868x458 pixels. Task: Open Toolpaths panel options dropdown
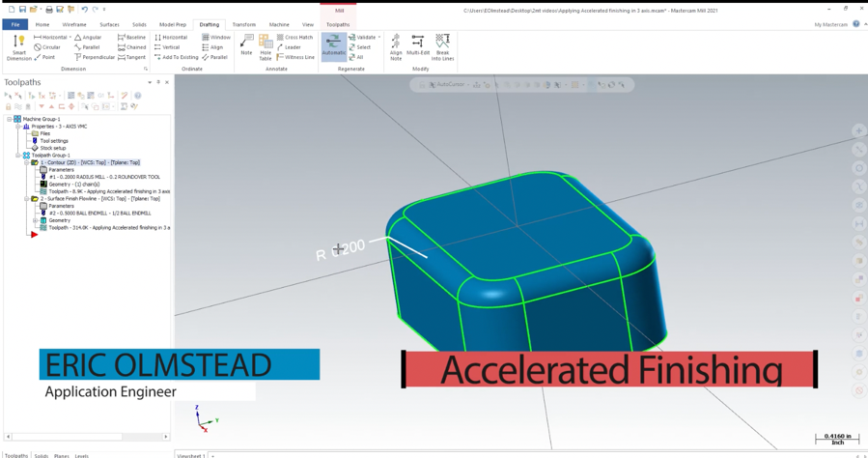(150, 82)
